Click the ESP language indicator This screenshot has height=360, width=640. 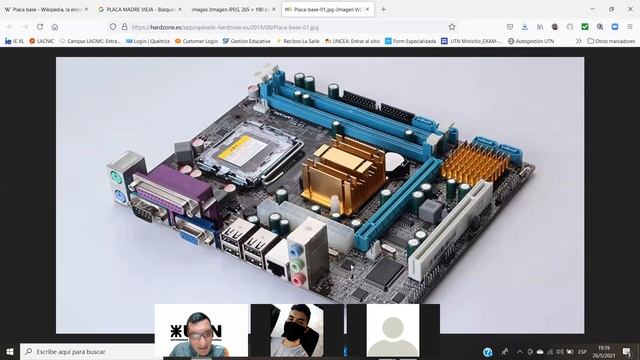coord(582,351)
